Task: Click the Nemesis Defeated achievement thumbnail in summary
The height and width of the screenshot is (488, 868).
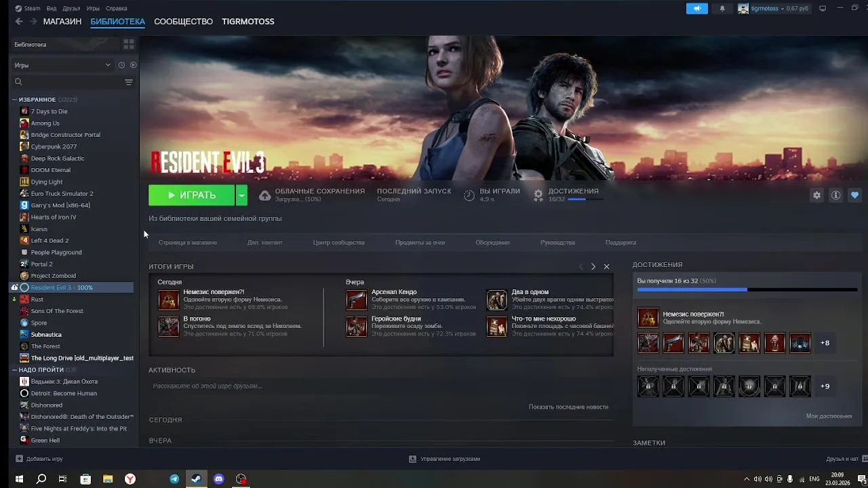Action: coord(168,300)
